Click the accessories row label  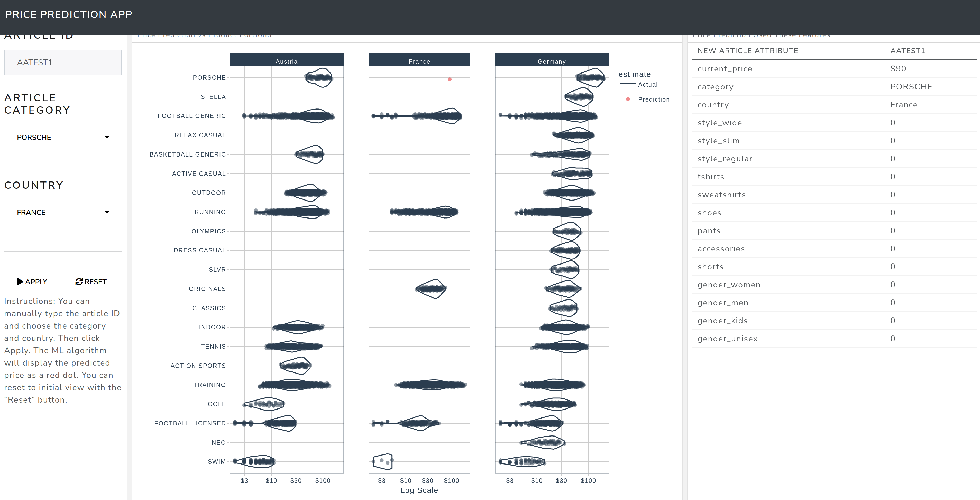(x=721, y=249)
